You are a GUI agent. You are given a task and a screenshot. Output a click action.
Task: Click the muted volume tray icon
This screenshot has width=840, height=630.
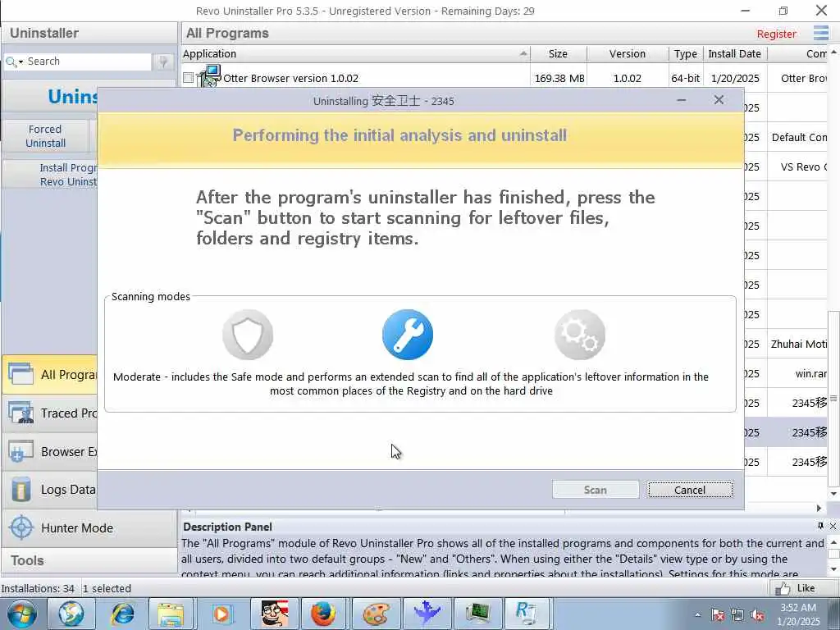[758, 615]
